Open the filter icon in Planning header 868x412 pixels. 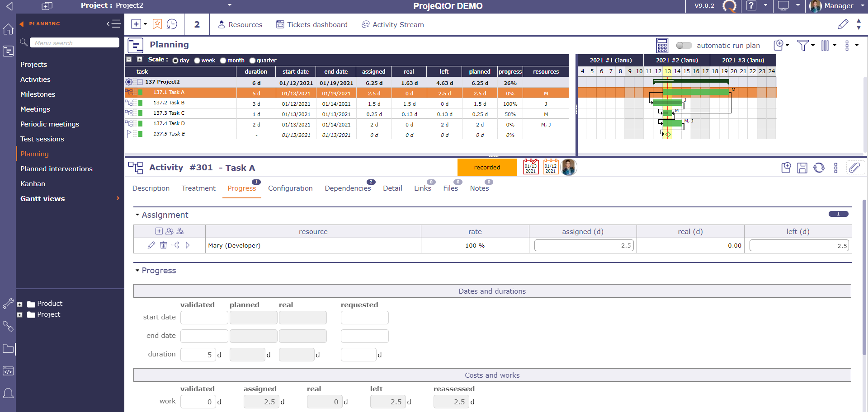click(x=802, y=46)
